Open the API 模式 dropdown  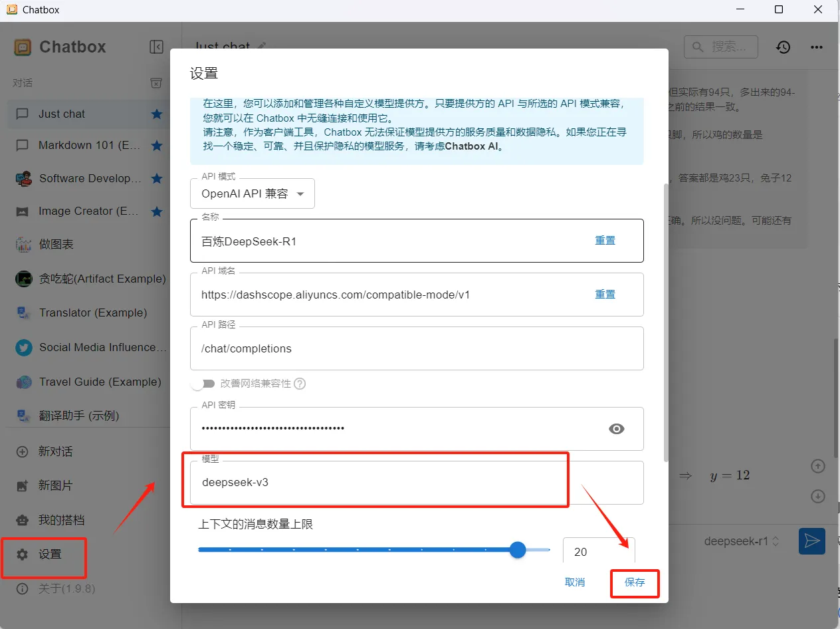pos(253,194)
